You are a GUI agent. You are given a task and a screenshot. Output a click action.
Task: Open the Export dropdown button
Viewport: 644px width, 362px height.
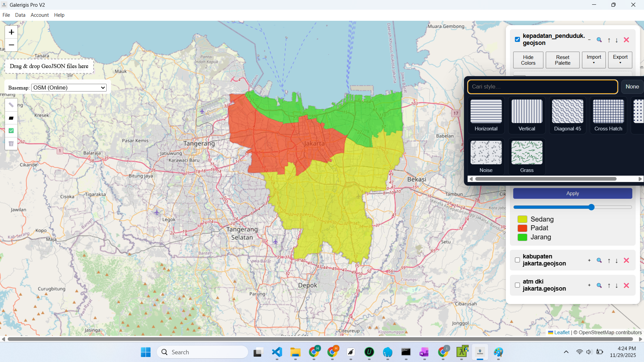click(620, 60)
